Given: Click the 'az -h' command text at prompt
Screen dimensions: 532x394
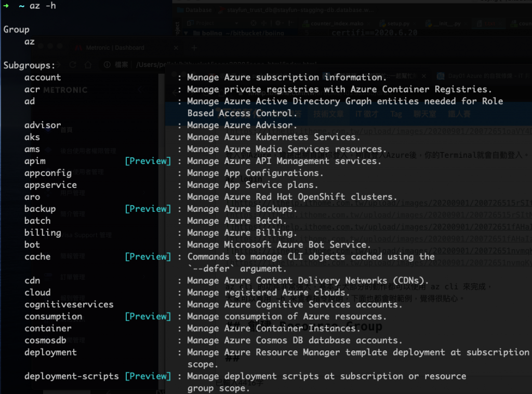Looking at the screenshot, I should pos(43,5).
